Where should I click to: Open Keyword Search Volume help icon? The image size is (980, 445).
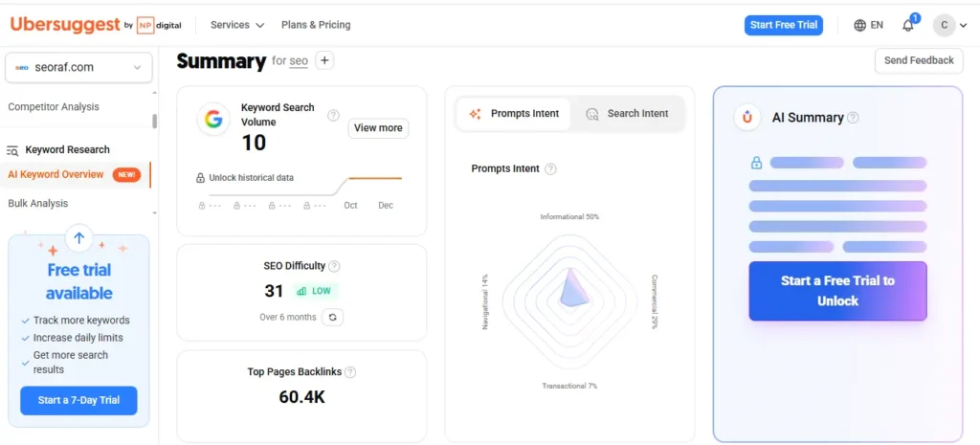(x=334, y=115)
